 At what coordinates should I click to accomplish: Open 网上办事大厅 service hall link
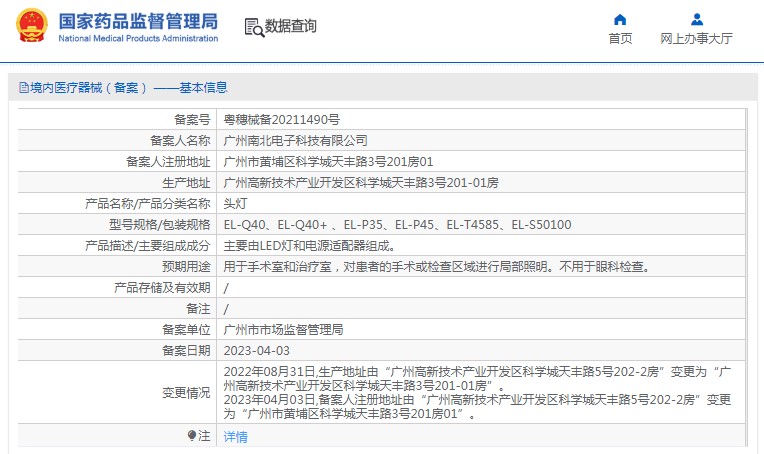[696, 38]
